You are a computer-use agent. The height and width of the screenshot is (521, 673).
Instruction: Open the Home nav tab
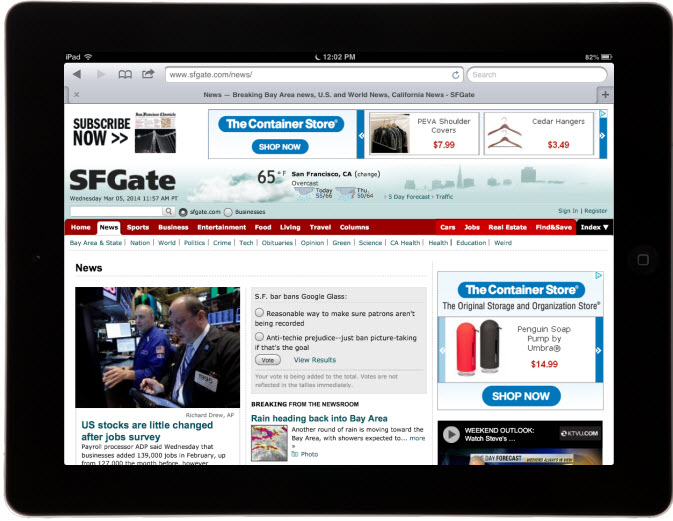coord(81,227)
